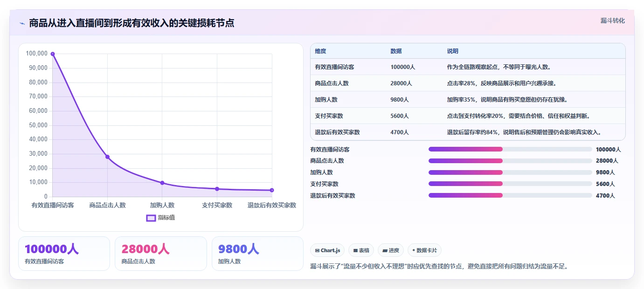This screenshot has height=289, width=644.
Task: Click the 漏斗转化 tag label
Action: point(612,21)
